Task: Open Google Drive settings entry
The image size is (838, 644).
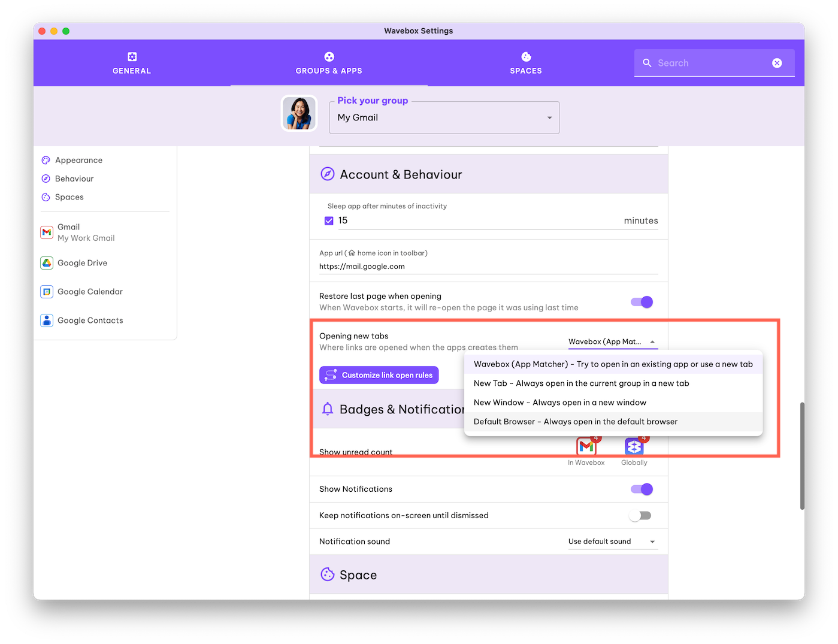Action: (x=105, y=263)
